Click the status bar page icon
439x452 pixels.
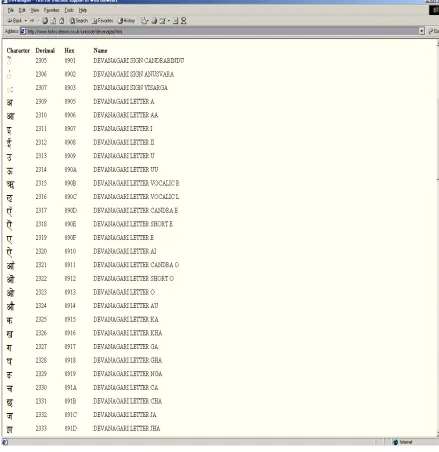coord(5,442)
